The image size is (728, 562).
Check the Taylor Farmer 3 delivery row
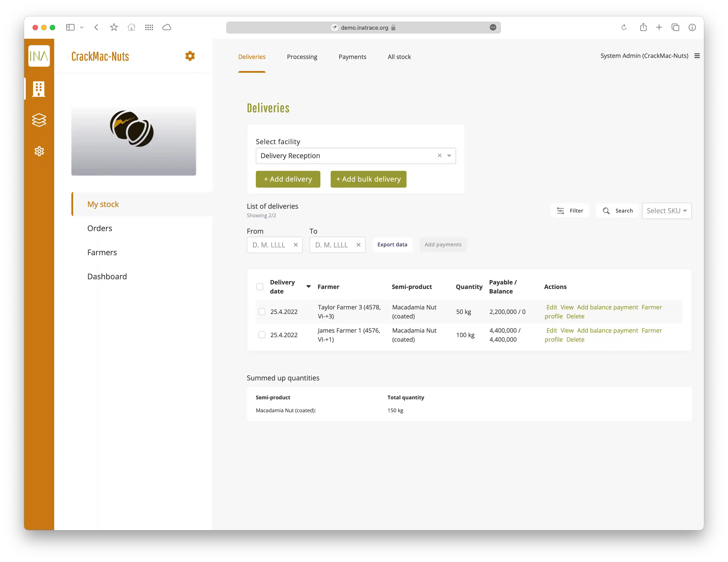262,312
